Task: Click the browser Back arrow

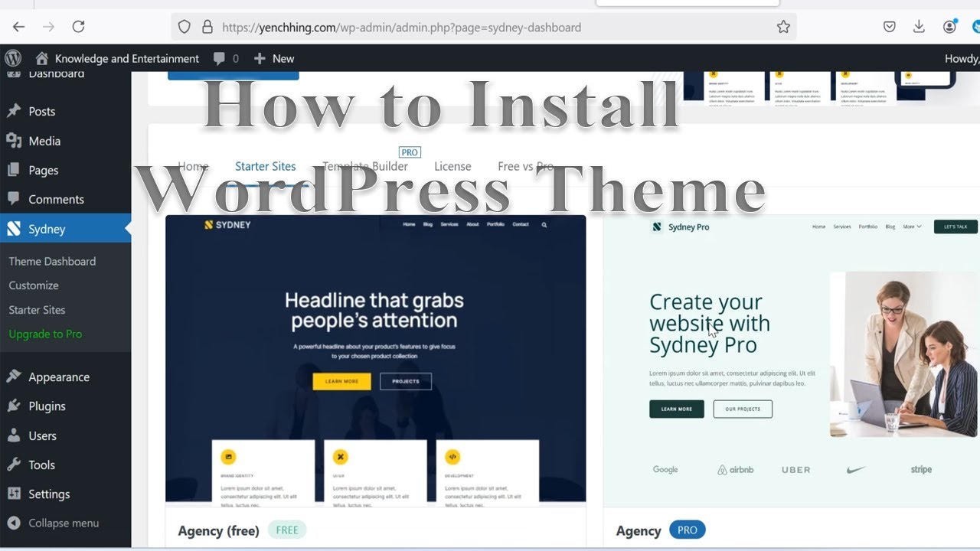Action: [18, 27]
